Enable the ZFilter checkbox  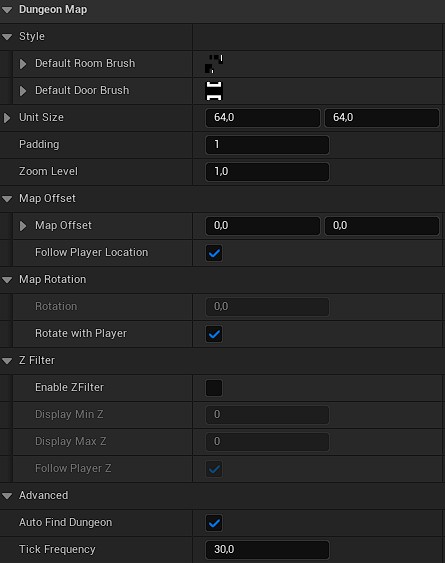point(214,388)
